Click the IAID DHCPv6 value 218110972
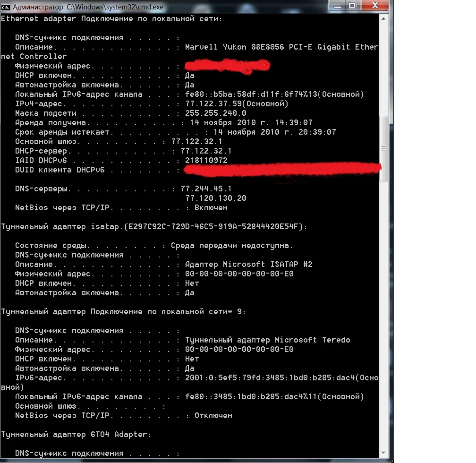The height and width of the screenshot is (463, 476). 206,161
